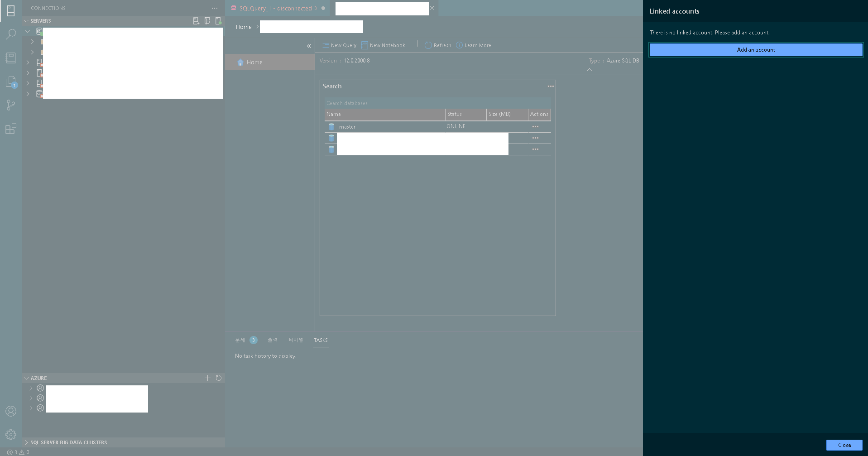Open the actions menu for the master database
Image resolution: width=868 pixels, height=456 pixels.
tap(535, 127)
